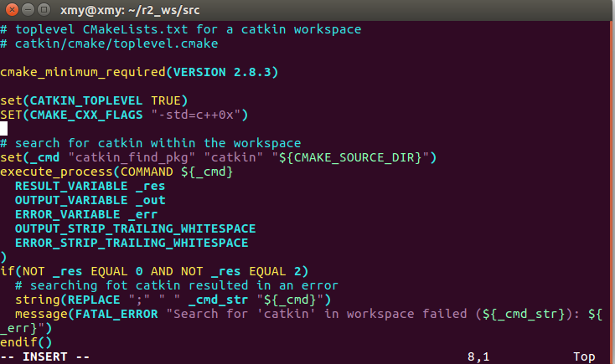Viewport: 615px width, 364px height.
Task: Click 'COMMAND ${_cmd}' argument
Action: [x=177, y=172]
